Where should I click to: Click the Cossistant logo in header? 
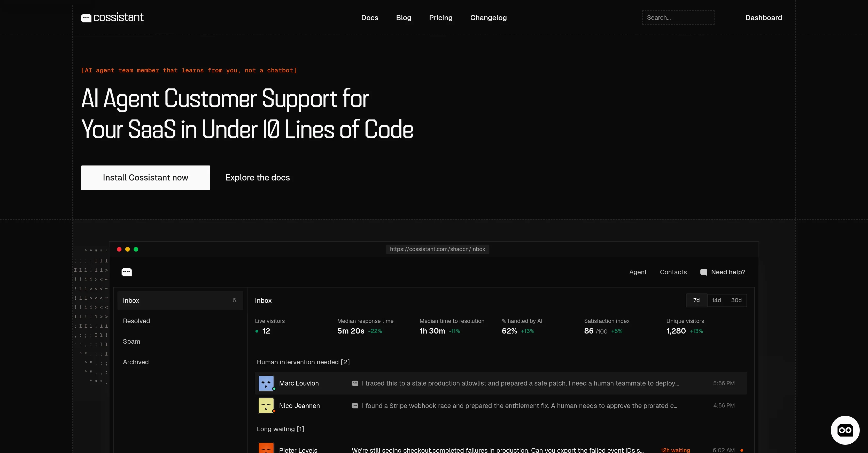(x=112, y=18)
